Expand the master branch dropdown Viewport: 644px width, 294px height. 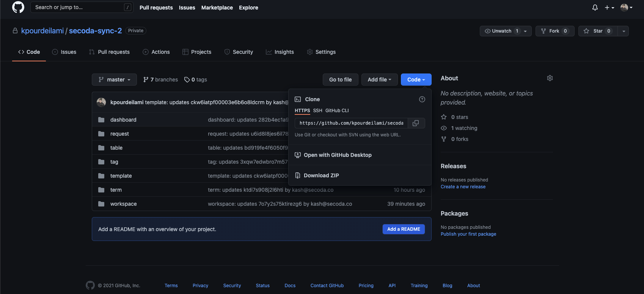[x=114, y=80]
